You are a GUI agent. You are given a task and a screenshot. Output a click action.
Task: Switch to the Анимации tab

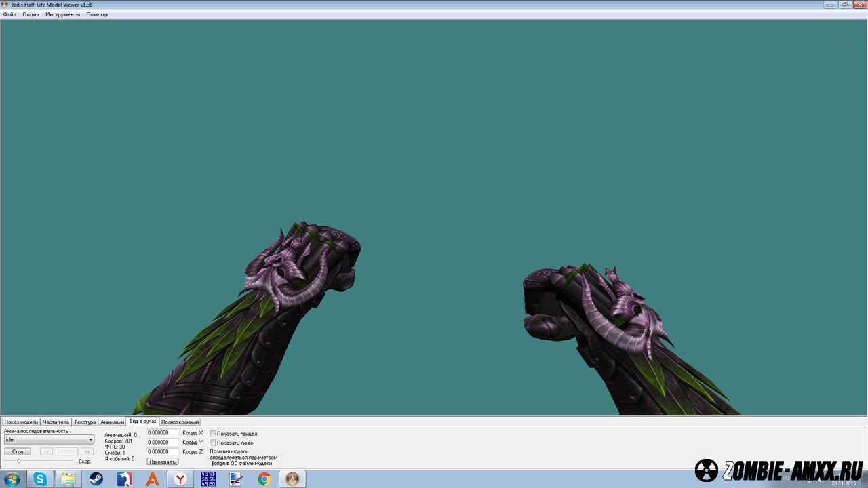click(112, 422)
